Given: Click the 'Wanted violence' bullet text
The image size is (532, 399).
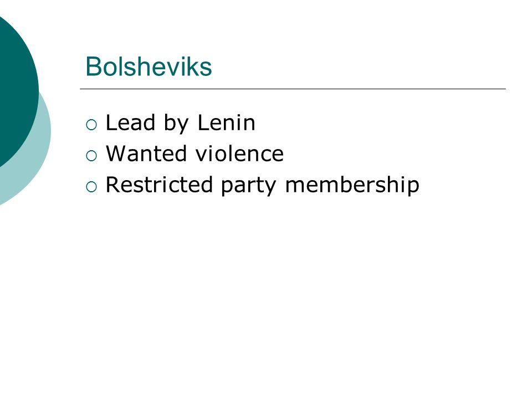Looking at the screenshot, I should [x=195, y=154].
